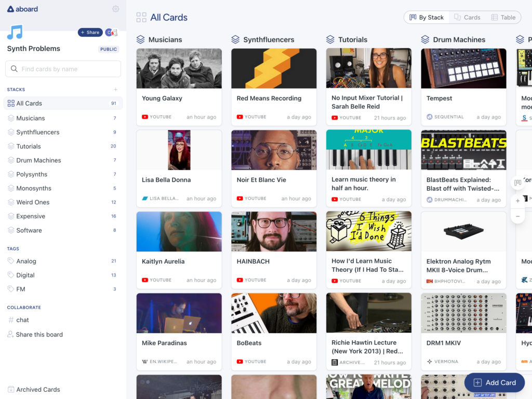The image size is (532, 399).
Task: Open Red Means Recording card thumbnail
Action: point(274,69)
